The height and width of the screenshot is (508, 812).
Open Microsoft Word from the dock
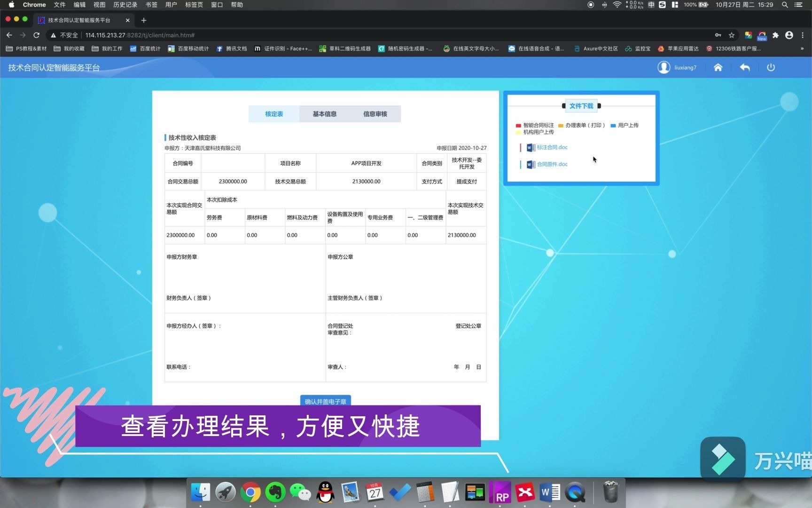(550, 492)
